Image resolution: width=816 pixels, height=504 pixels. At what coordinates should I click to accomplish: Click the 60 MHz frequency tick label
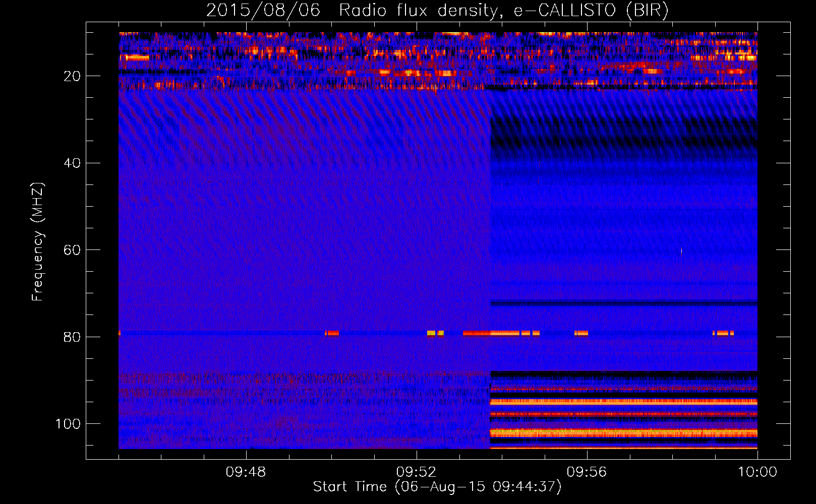point(72,250)
